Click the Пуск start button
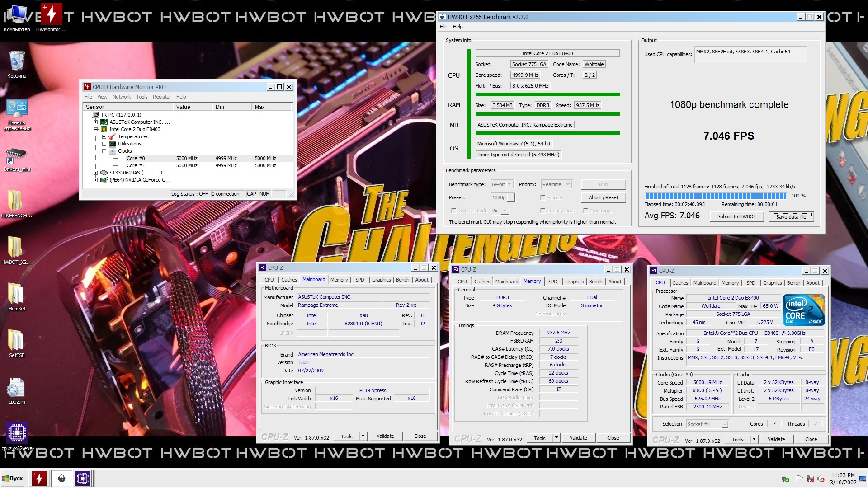Image resolution: width=868 pixels, height=488 pixels. (12, 479)
